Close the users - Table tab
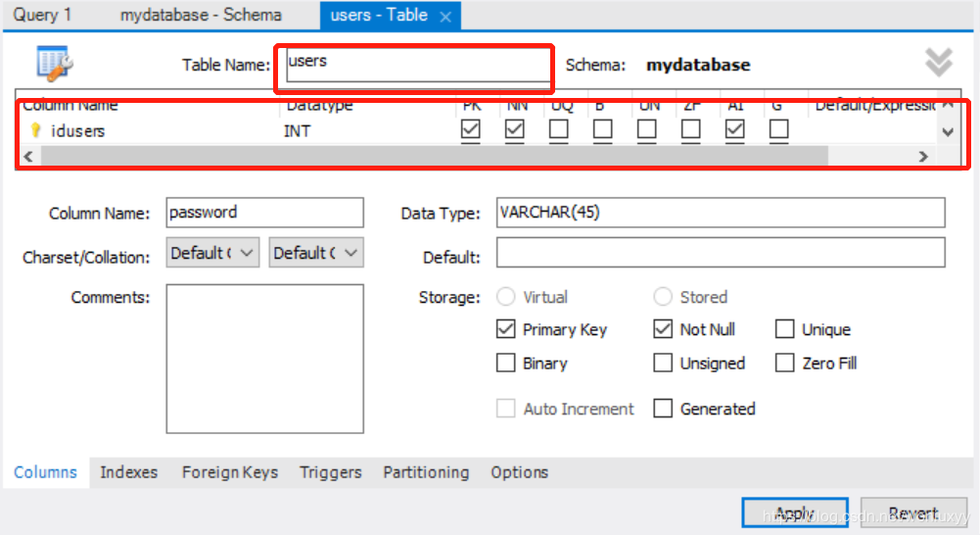Screen dimensions: 980x535 445,17
